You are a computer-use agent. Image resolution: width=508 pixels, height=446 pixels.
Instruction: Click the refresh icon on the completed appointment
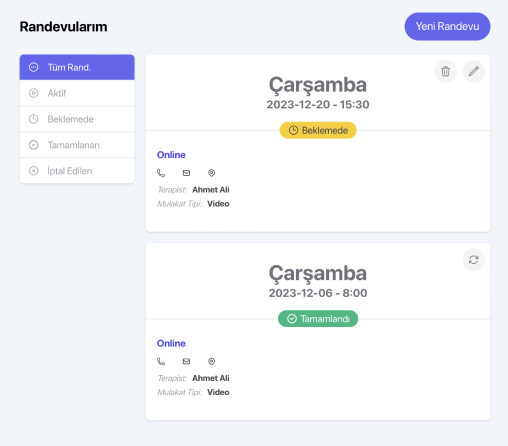[x=473, y=260]
